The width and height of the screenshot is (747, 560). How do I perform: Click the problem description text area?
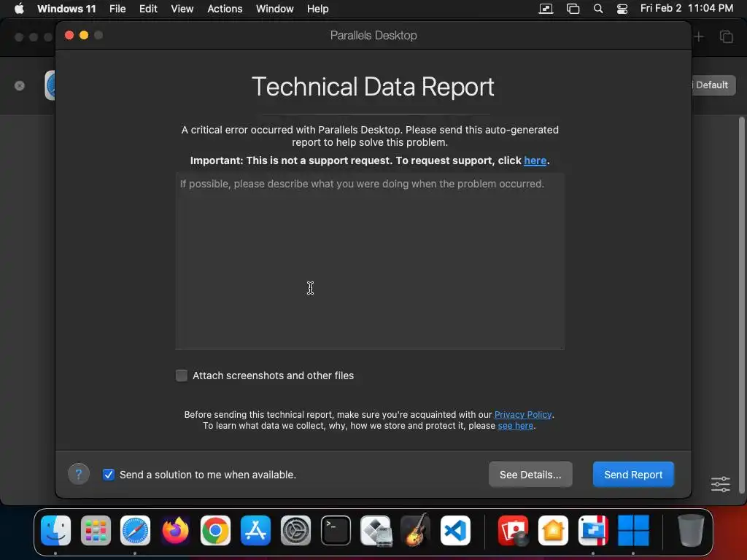click(x=370, y=262)
